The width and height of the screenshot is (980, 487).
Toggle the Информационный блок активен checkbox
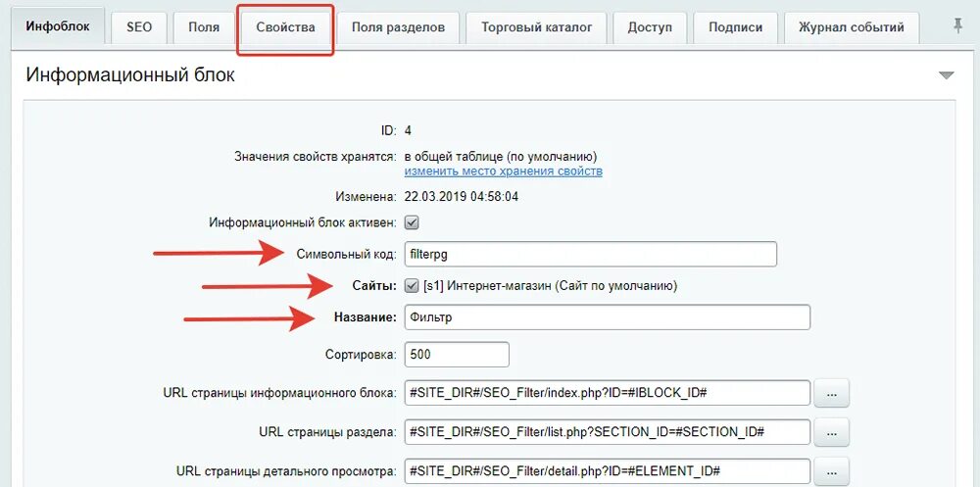point(412,221)
